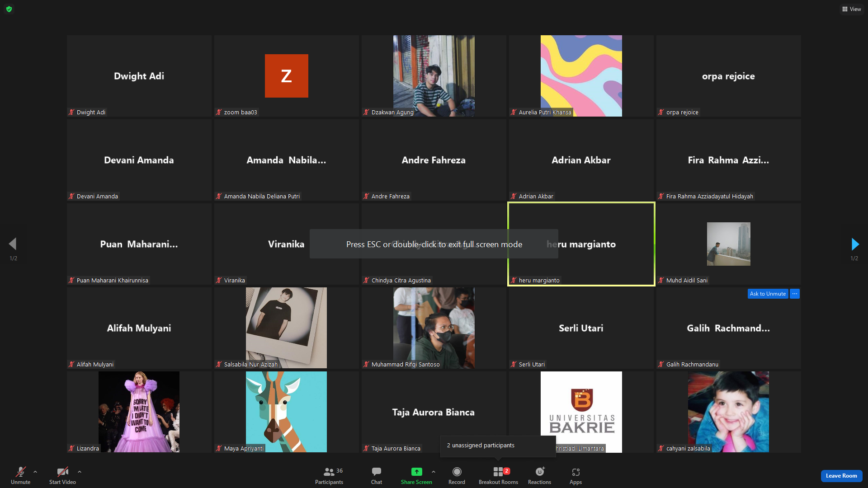Click muted mic icon beside Viranika
868x488 pixels.
pyautogui.click(x=219, y=281)
